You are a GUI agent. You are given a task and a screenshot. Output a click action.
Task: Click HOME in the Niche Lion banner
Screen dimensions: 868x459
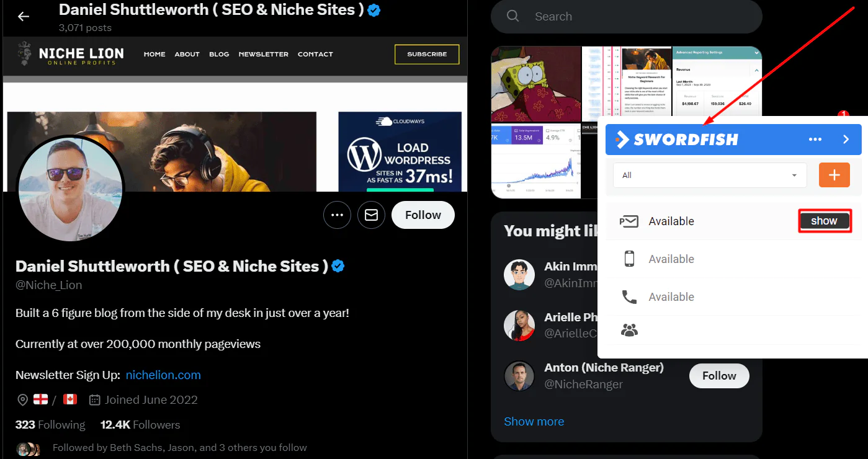[x=154, y=54]
